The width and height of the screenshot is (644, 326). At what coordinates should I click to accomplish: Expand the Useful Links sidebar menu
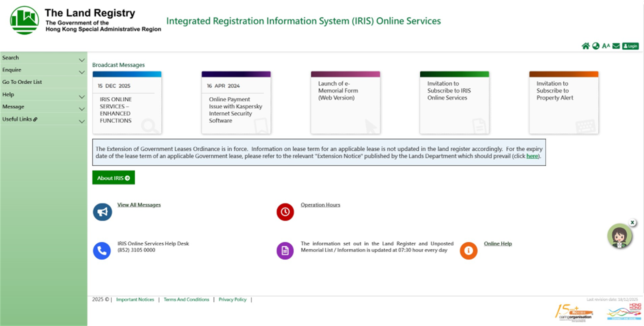coord(43,119)
